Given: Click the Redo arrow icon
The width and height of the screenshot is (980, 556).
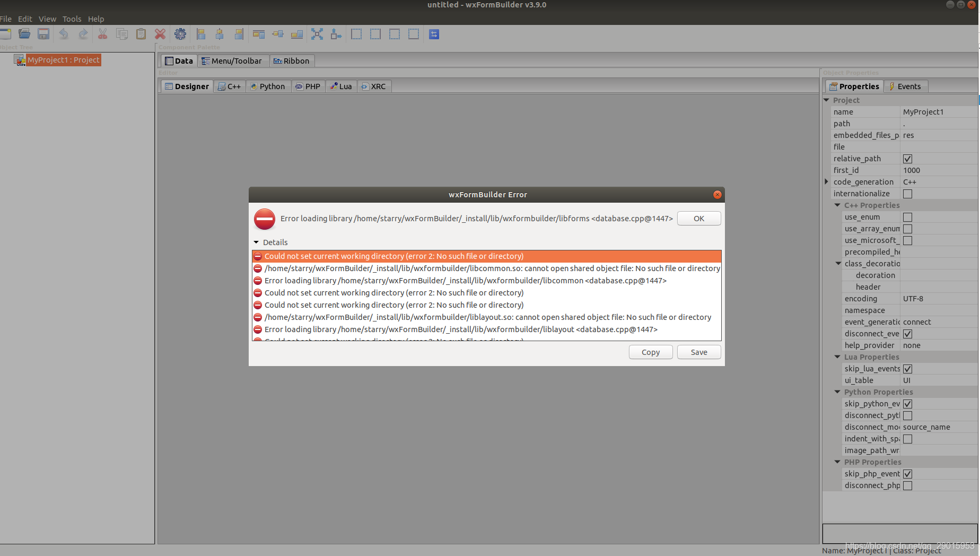Looking at the screenshot, I should point(83,34).
